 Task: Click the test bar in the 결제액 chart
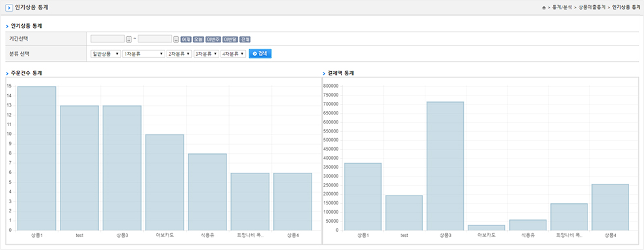point(404,213)
